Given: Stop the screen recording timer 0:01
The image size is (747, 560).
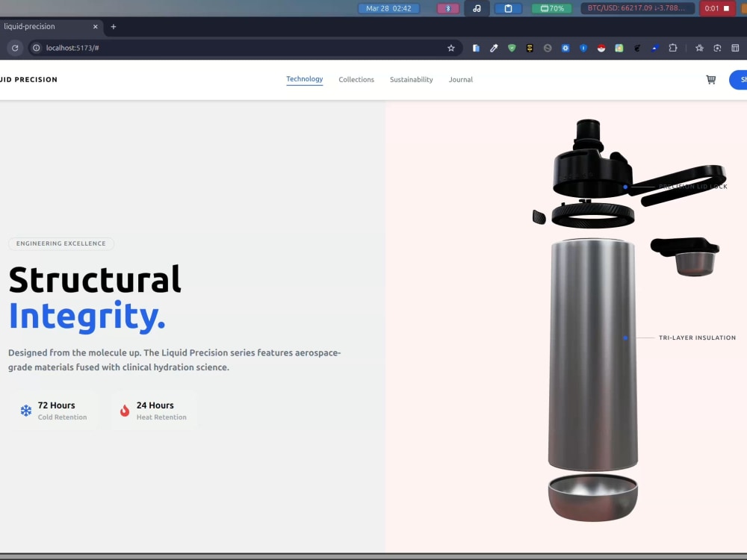Looking at the screenshot, I should click(x=717, y=8).
